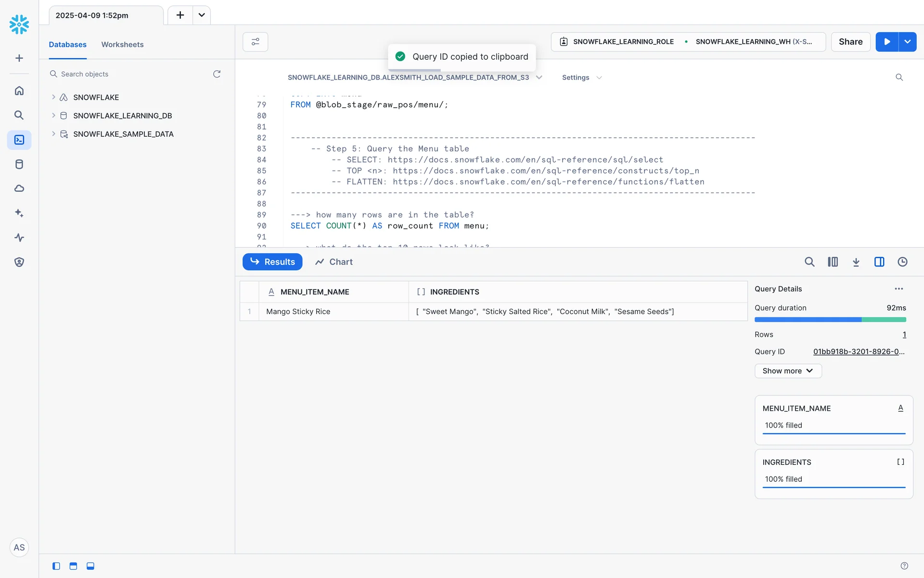Toggle the left sidebar panel layout
Image resolution: width=924 pixels, height=578 pixels.
click(56, 566)
